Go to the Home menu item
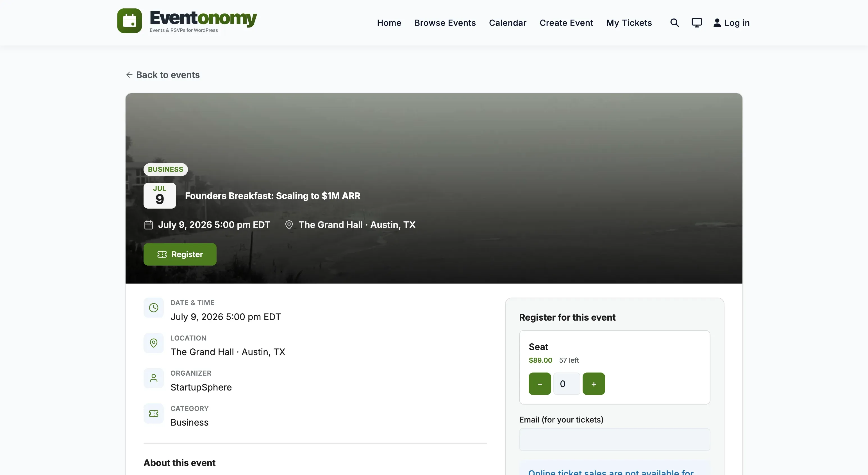Image resolution: width=868 pixels, height=475 pixels. pyautogui.click(x=389, y=23)
